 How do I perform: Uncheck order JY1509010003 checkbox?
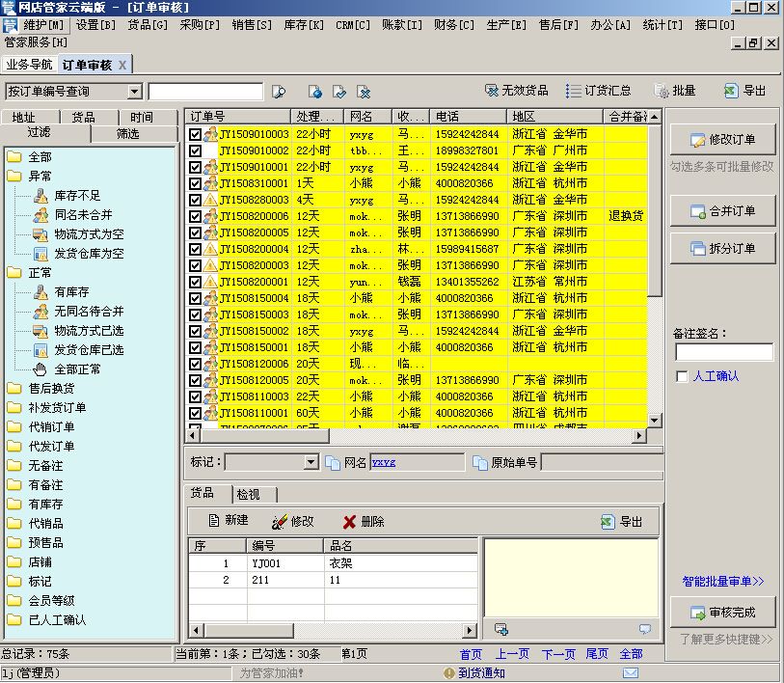(196, 134)
